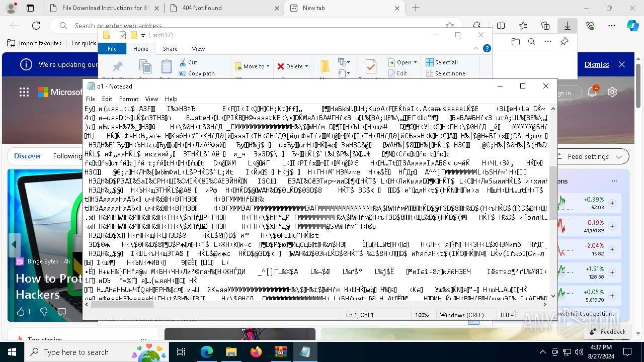Open Edge tab actions menu icon
This screenshot has height=362, width=644.
[30, 8]
